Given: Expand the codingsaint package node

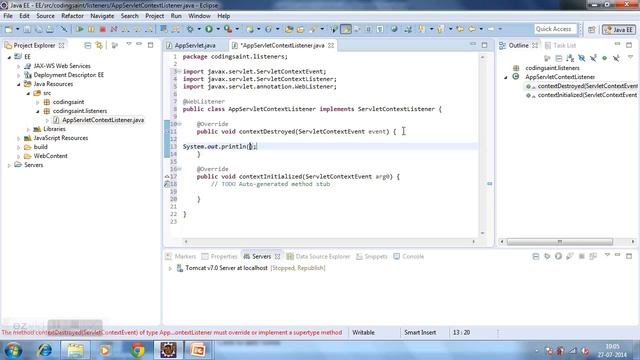Looking at the screenshot, I should coord(38,102).
